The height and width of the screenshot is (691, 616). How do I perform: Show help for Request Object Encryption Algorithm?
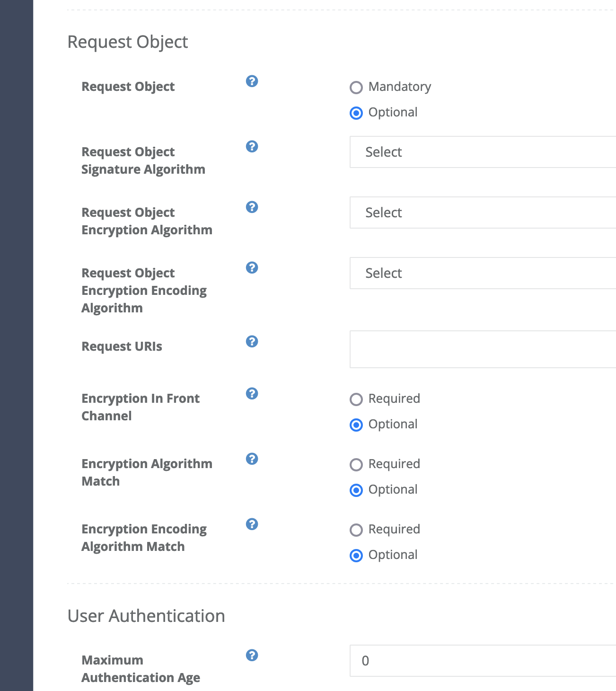coord(252,207)
